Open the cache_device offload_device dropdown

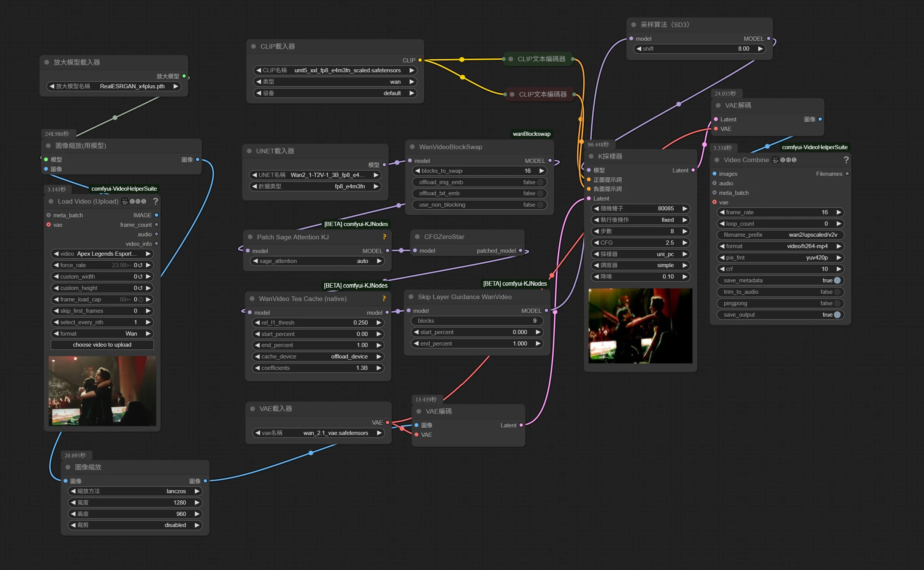point(318,357)
